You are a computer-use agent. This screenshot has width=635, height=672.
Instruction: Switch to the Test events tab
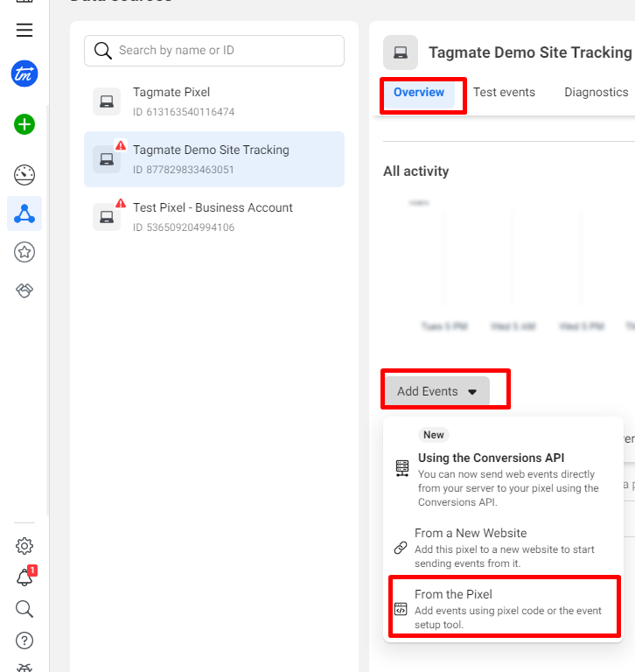[504, 93]
